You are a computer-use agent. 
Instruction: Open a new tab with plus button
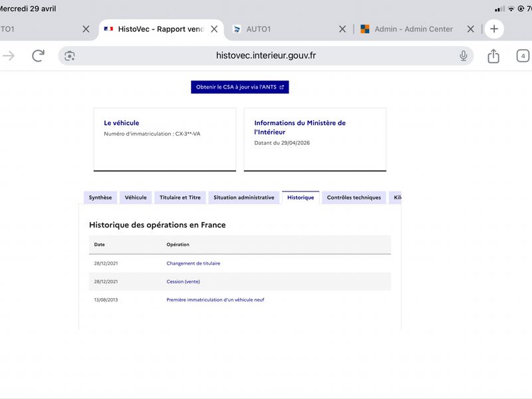[494, 29]
